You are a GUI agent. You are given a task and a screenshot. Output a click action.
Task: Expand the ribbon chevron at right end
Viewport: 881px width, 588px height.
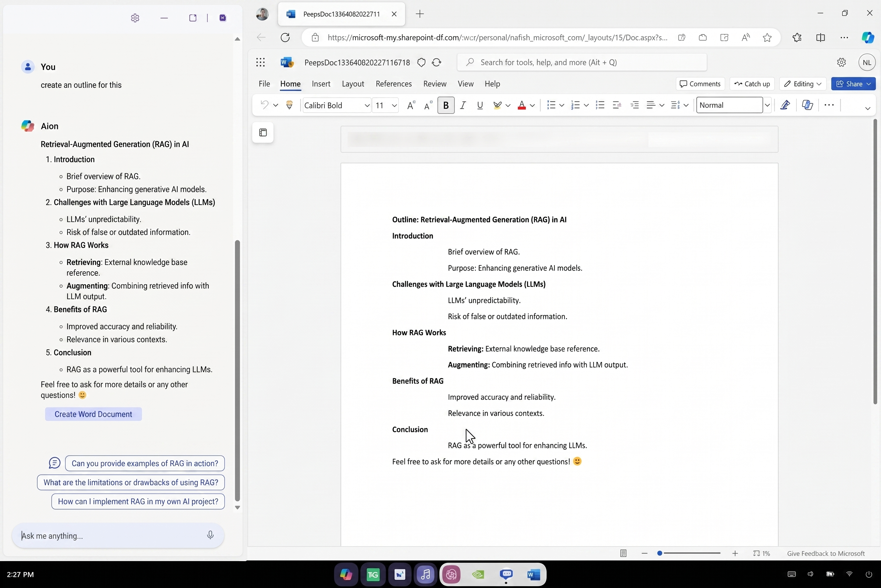pos(867,108)
